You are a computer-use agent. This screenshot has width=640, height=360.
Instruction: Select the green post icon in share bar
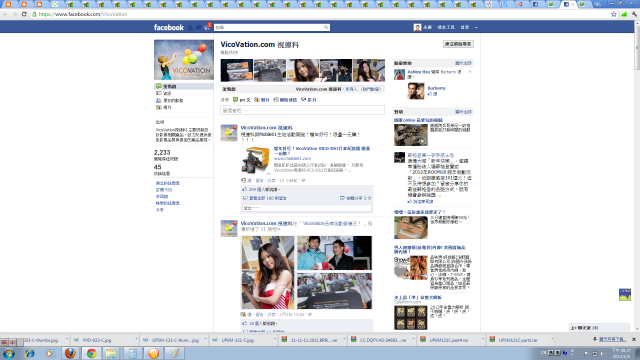(236, 100)
